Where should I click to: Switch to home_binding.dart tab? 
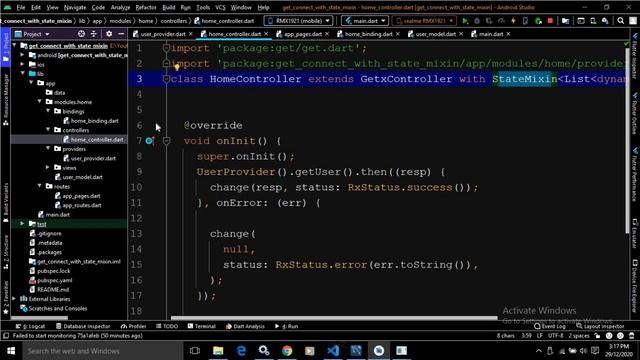click(369, 34)
